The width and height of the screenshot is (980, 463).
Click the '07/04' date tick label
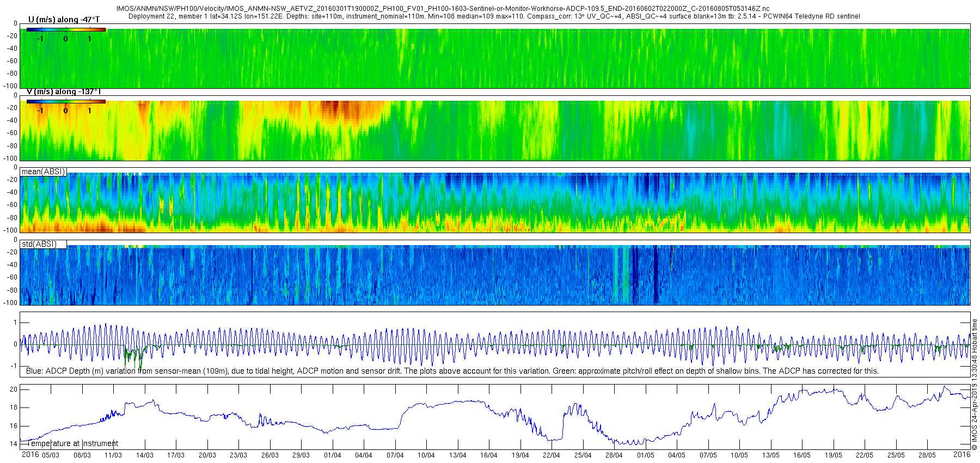pos(395,455)
